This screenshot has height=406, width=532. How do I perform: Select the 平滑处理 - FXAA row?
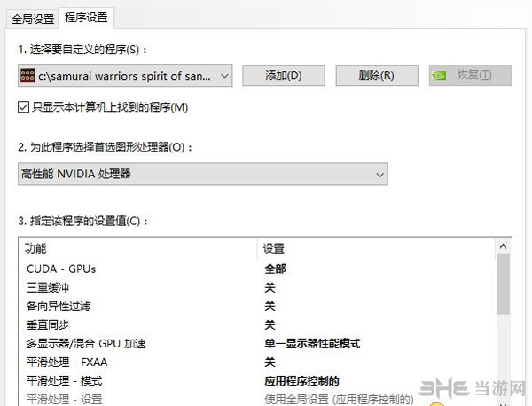click(x=256, y=363)
